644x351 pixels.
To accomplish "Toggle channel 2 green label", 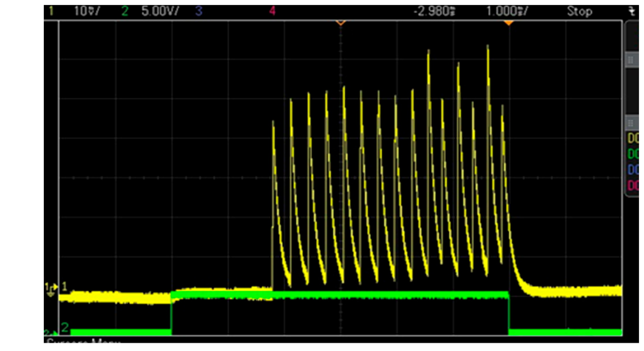I will click(125, 11).
